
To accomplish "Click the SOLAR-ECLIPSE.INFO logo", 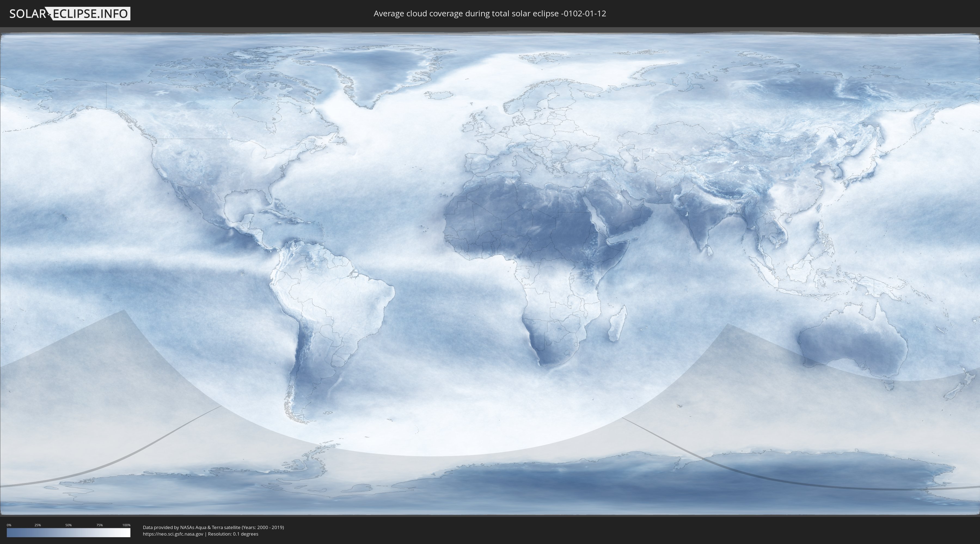I will (70, 14).
